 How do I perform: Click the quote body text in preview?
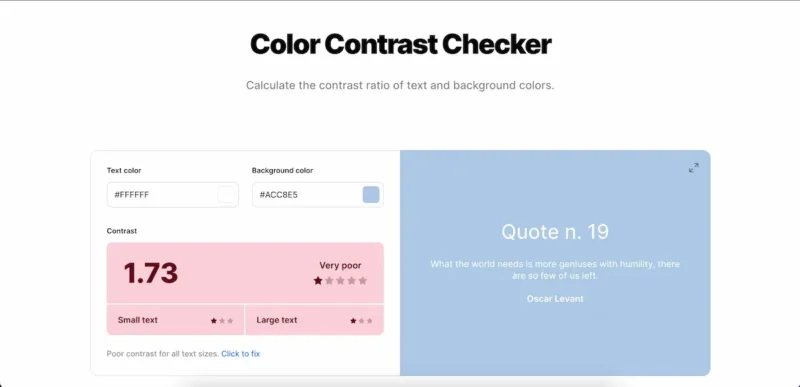(555, 270)
